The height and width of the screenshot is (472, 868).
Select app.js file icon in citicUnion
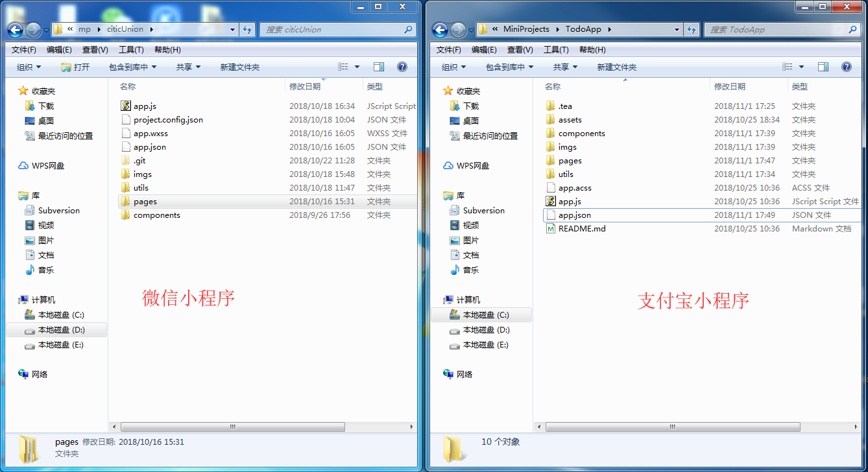point(126,106)
